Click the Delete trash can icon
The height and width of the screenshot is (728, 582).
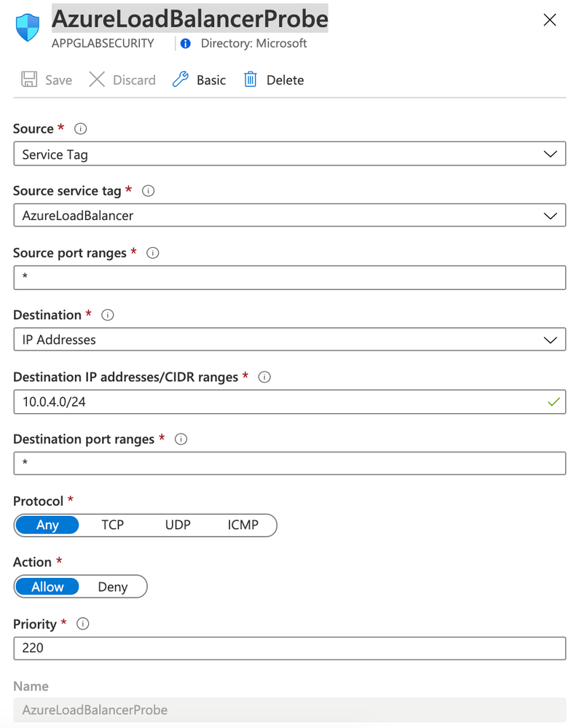(x=251, y=79)
